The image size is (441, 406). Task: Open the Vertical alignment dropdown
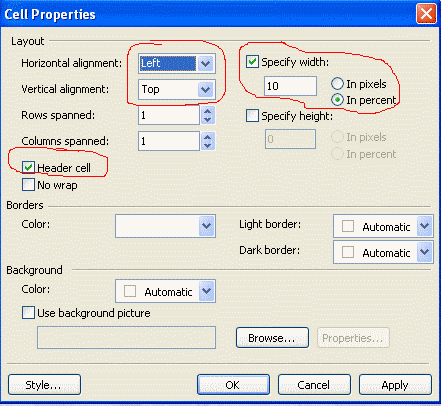[205, 89]
